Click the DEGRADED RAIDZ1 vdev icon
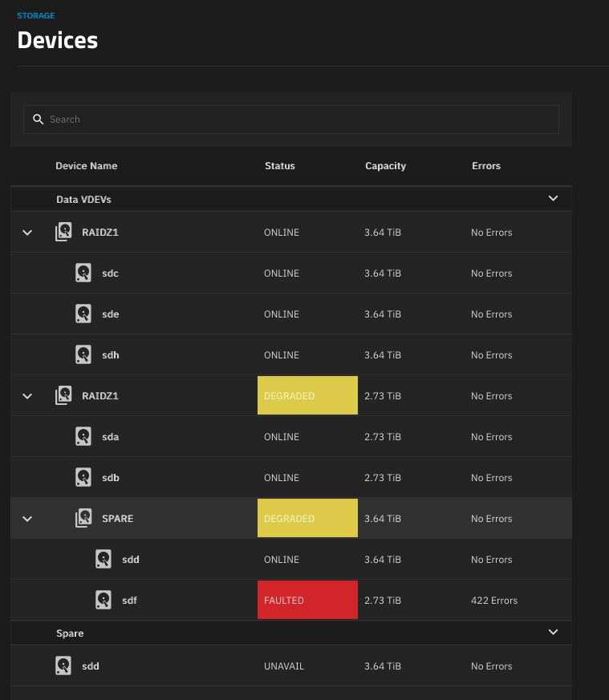 tap(63, 395)
